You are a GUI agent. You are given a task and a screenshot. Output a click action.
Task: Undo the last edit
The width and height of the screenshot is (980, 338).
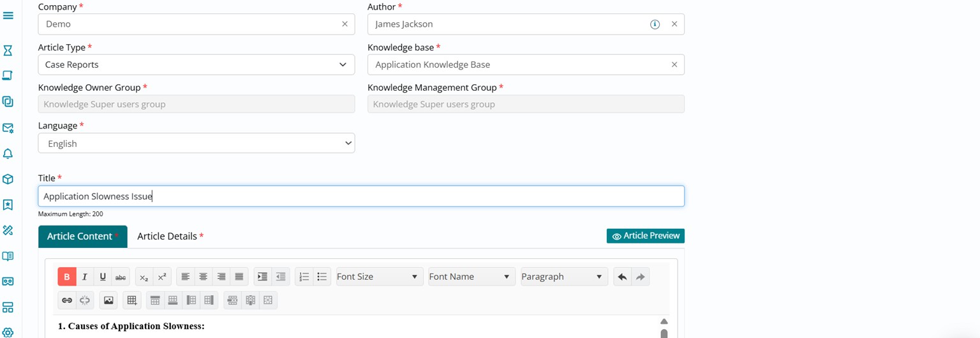click(622, 277)
